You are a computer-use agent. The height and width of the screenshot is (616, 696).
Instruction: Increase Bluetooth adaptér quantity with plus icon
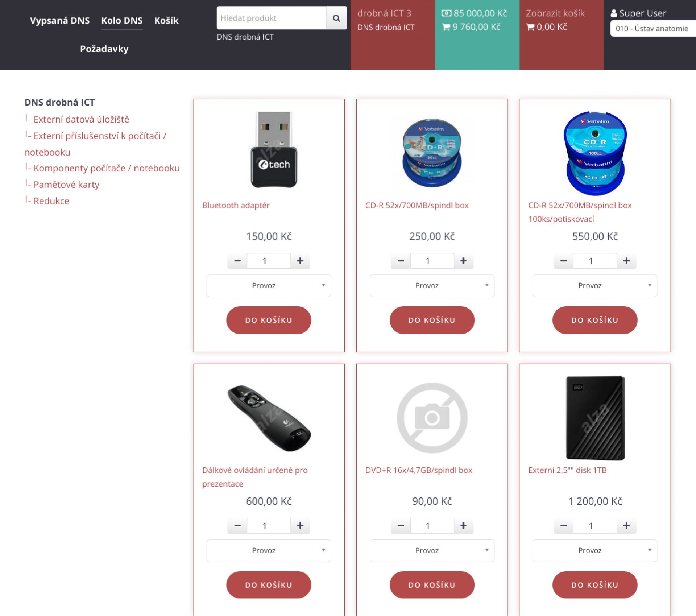click(300, 261)
